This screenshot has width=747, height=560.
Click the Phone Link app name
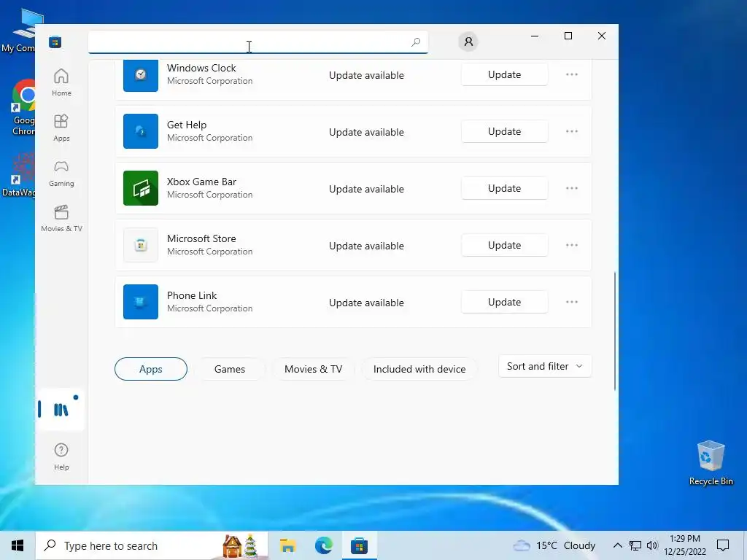(x=192, y=295)
